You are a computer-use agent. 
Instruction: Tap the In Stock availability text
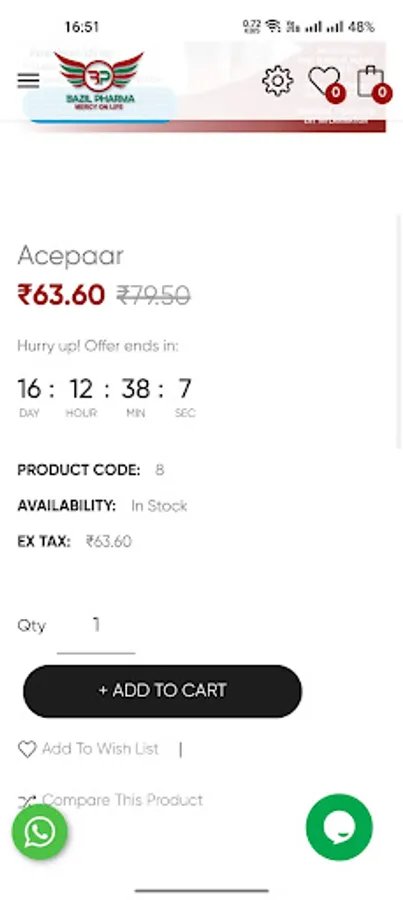159,506
